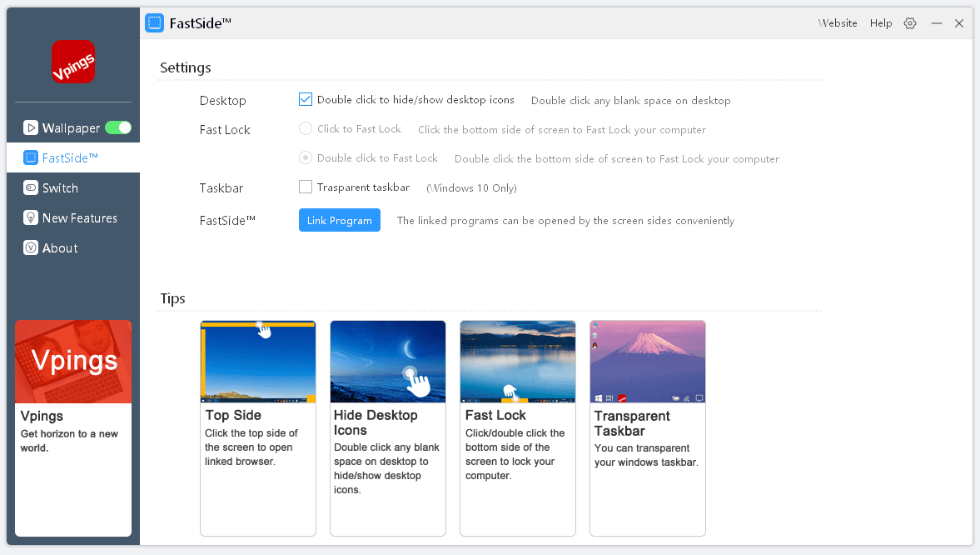This screenshot has width=980, height=555.
Task: Click the Settings heading
Action: click(x=186, y=67)
